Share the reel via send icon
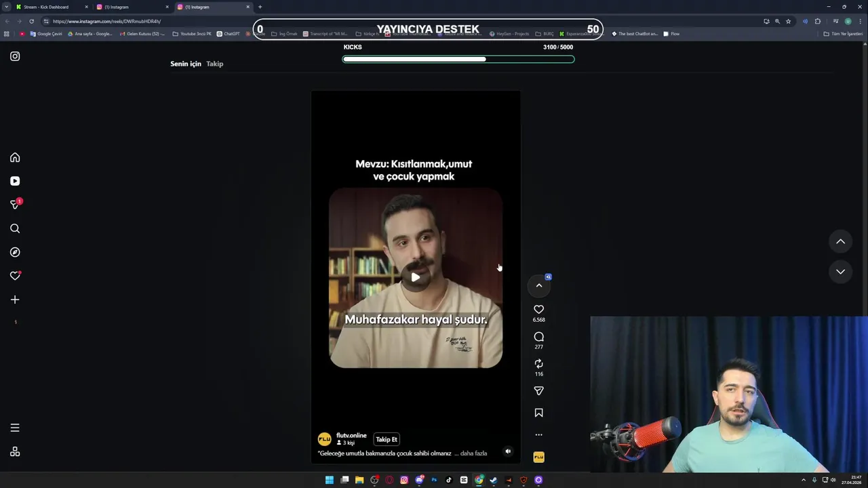Screen dimensions: 868x488 tap(538, 391)
